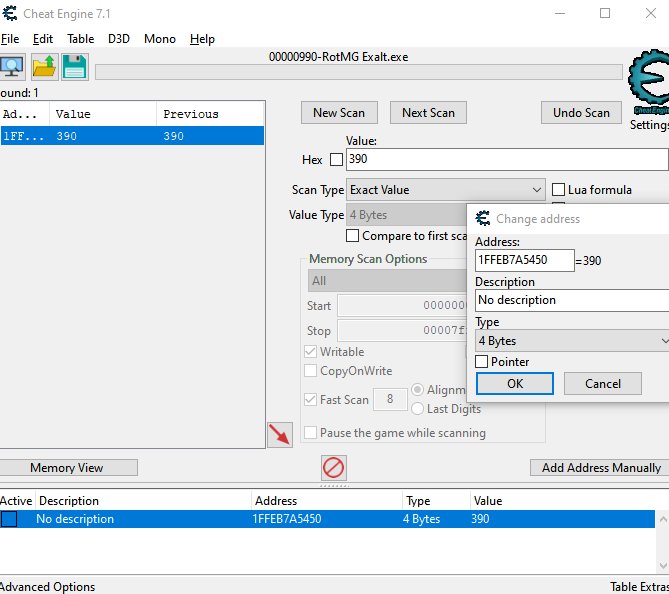The image size is (669, 594).
Task: Click the Address input field
Action: click(x=524, y=260)
